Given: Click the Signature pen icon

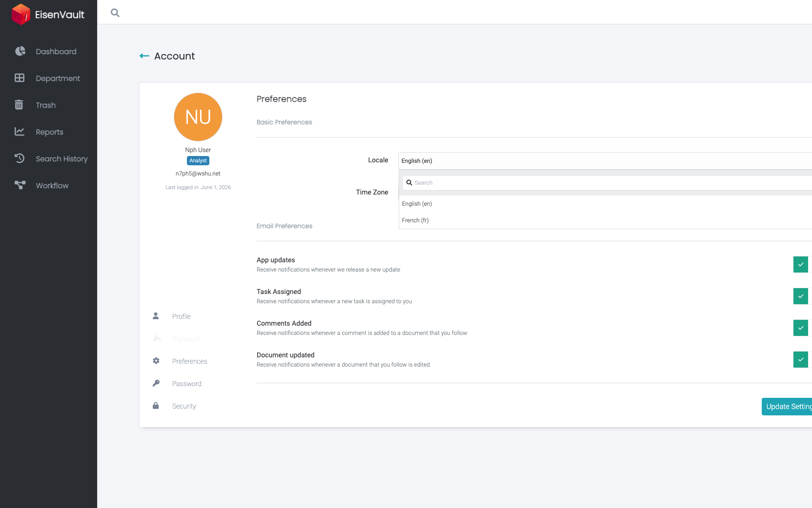Looking at the screenshot, I should [157, 338].
